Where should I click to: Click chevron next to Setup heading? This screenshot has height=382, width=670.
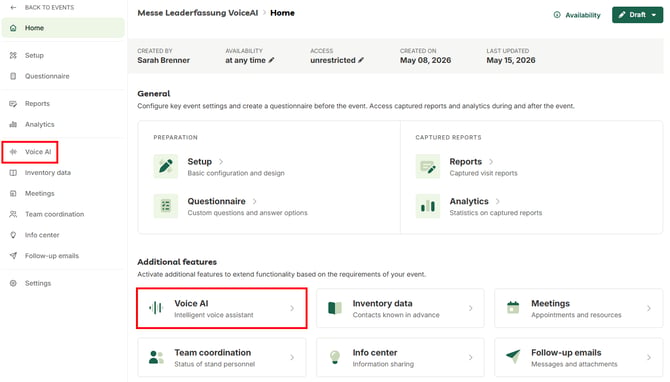tap(221, 162)
